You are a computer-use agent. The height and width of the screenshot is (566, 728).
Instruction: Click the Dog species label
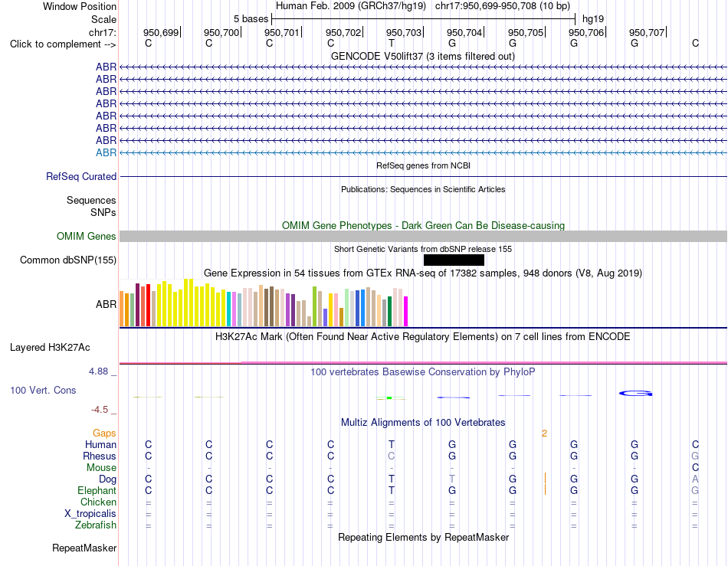(x=108, y=479)
